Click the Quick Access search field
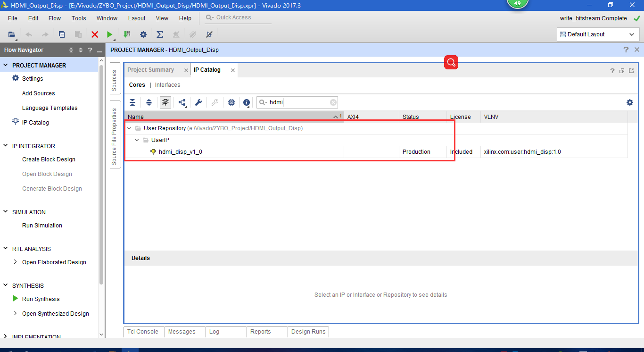The height and width of the screenshot is (352, 644). tap(238, 17)
